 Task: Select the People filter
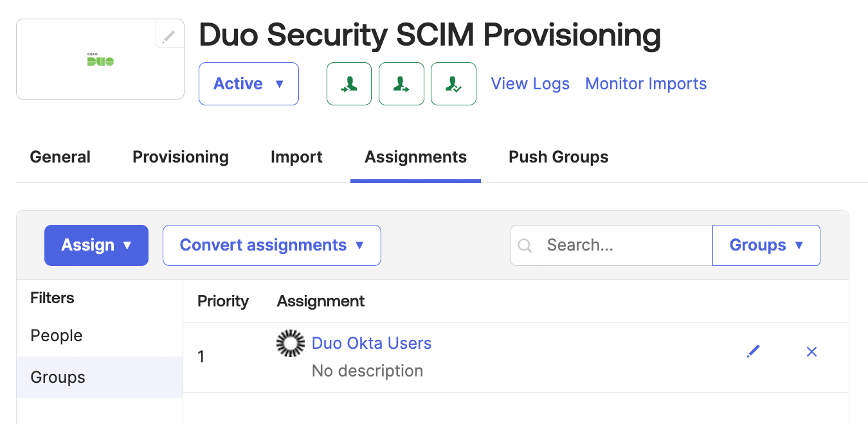[x=56, y=335]
